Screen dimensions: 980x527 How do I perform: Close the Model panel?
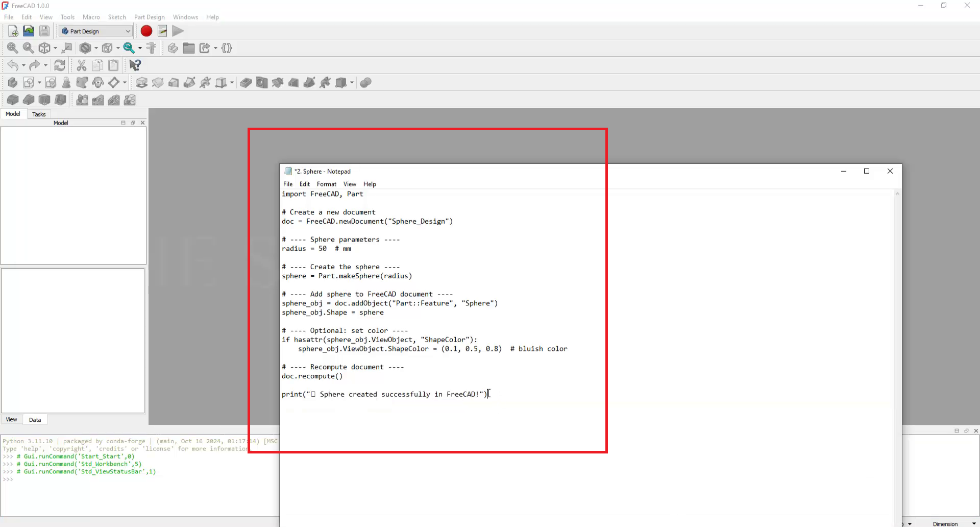pos(142,123)
